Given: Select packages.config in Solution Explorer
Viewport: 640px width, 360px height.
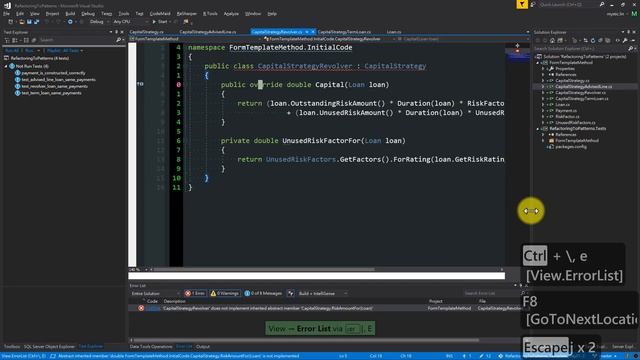Looking at the screenshot, I should [571, 147].
